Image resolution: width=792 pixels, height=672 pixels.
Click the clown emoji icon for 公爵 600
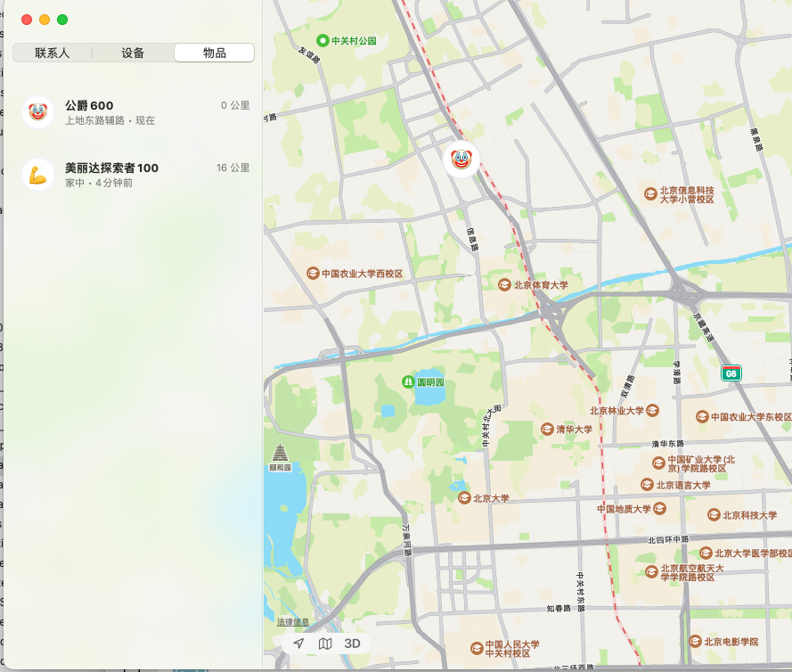coord(38,112)
